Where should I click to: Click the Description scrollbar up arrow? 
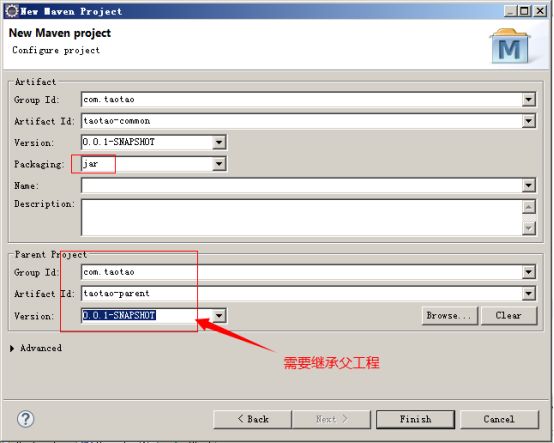529,207
